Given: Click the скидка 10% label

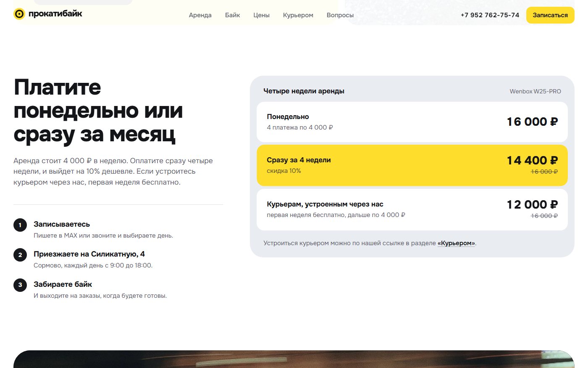Looking at the screenshot, I should (x=284, y=171).
